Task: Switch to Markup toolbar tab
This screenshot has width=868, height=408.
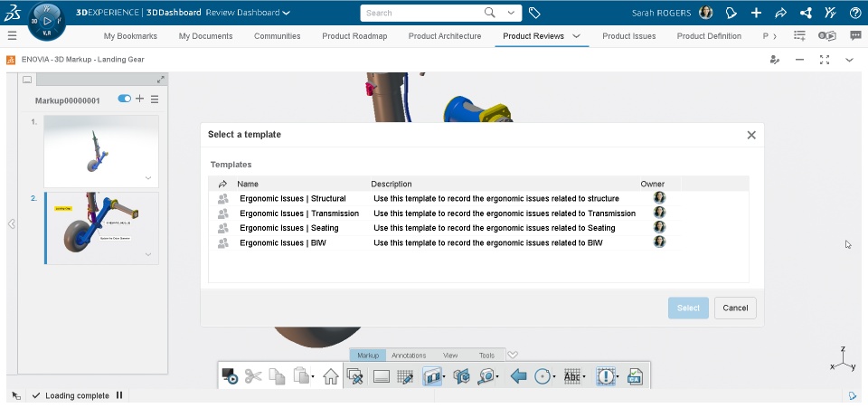Action: (368, 356)
